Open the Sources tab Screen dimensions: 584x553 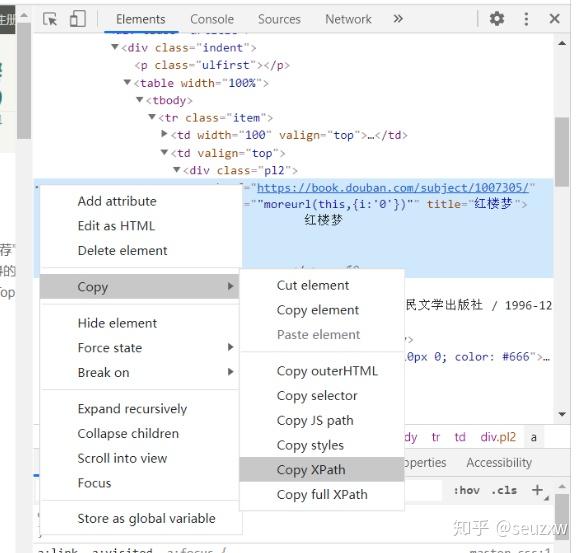coord(279,19)
